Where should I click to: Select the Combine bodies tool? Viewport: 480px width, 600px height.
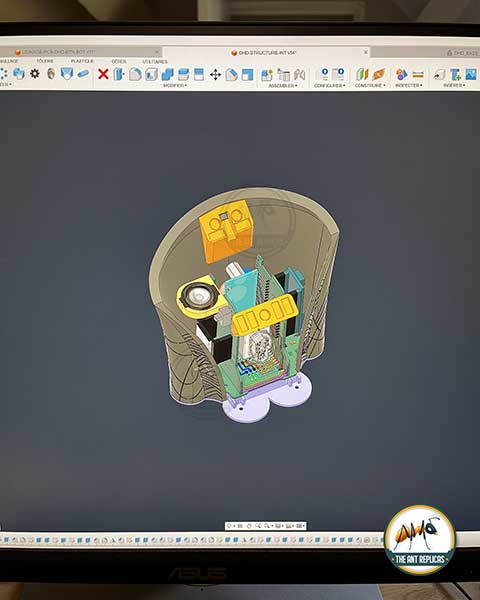coord(167,74)
